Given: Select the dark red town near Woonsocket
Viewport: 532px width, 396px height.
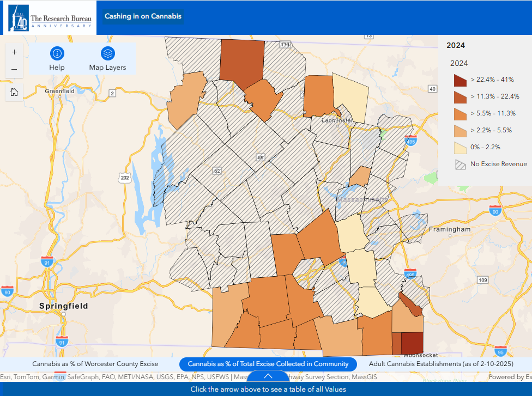Looking at the screenshot, I should click(412, 343).
